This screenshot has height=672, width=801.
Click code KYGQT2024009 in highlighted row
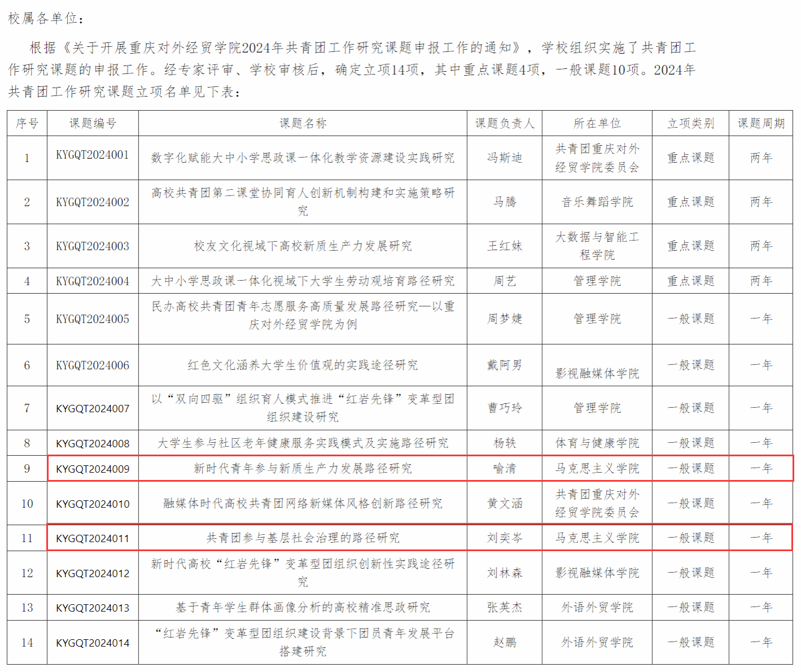93,469
